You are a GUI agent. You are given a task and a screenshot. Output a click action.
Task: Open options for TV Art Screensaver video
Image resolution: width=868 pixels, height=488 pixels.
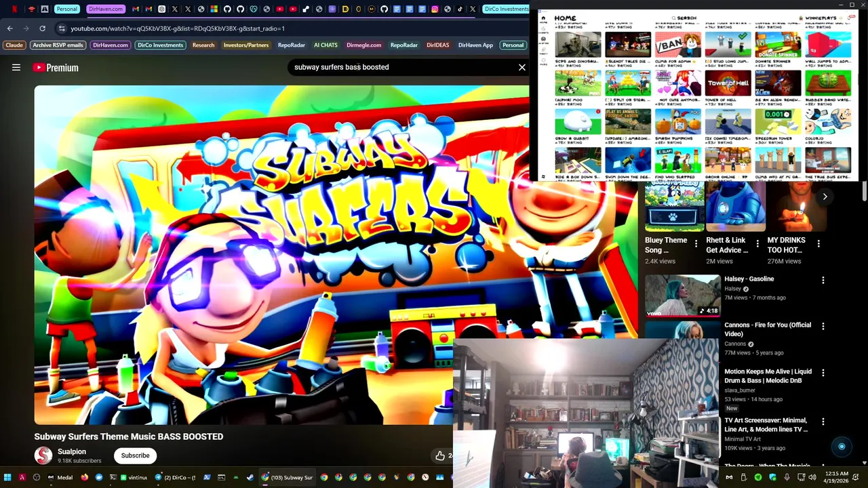point(823,422)
